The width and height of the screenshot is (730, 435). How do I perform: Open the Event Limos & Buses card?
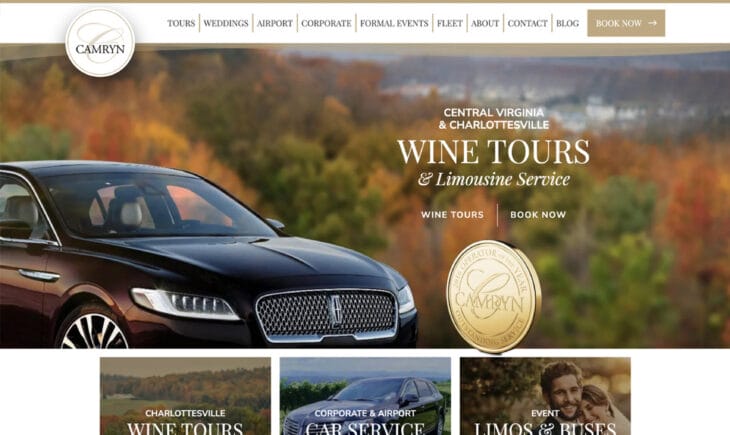coord(545,396)
